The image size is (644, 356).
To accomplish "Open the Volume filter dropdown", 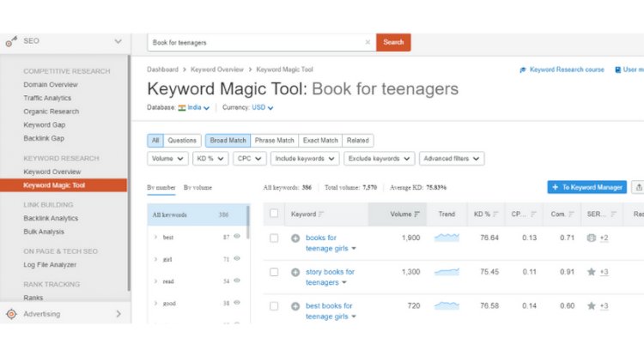I will pos(167,159).
